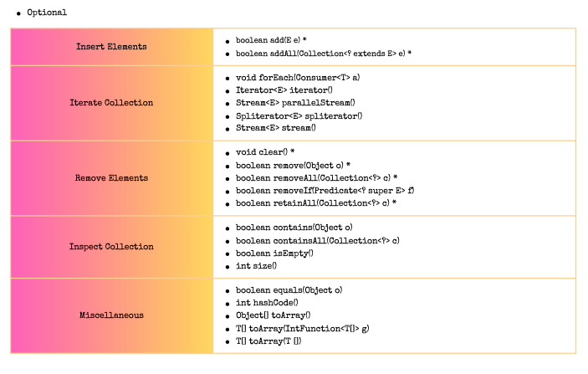588x374 pixels.
Task: Select the boolean remove(Object o) entry
Action: (293, 166)
